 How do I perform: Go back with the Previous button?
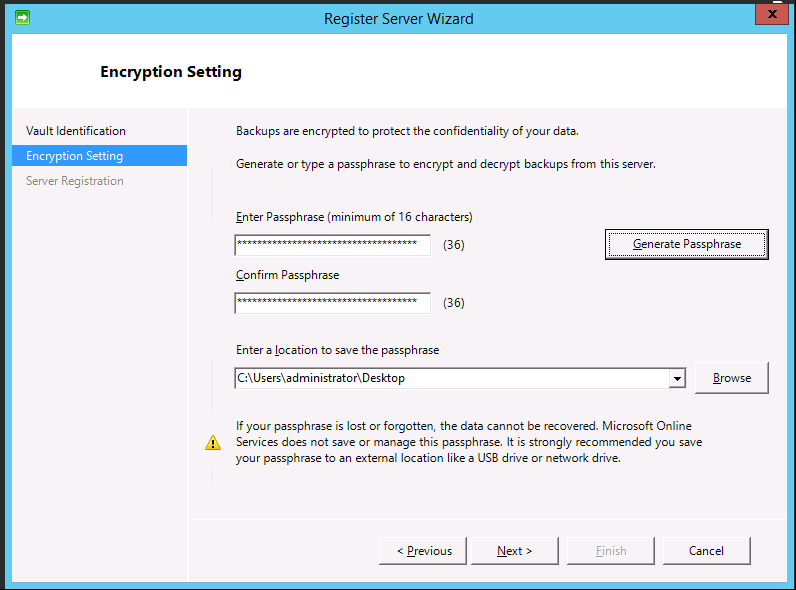click(x=423, y=551)
